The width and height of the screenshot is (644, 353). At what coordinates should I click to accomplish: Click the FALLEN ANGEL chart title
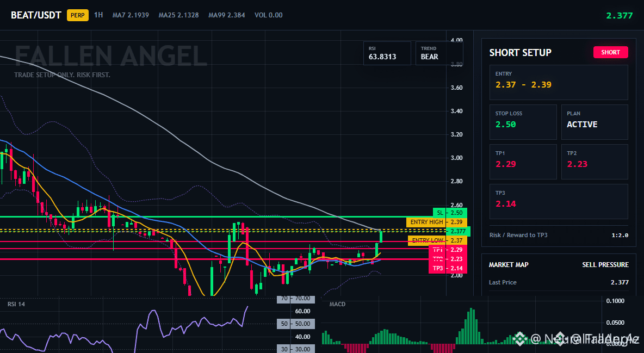110,57
